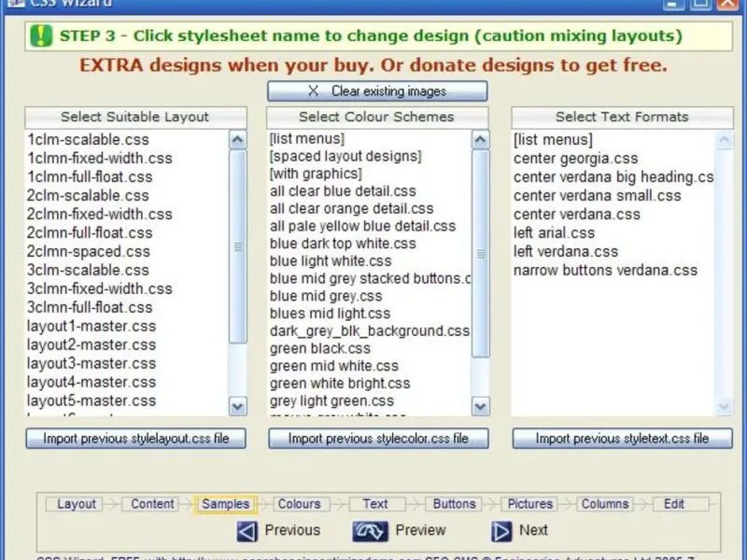
Task: Click down arrow of text formats scrollbar
Action: [725, 407]
